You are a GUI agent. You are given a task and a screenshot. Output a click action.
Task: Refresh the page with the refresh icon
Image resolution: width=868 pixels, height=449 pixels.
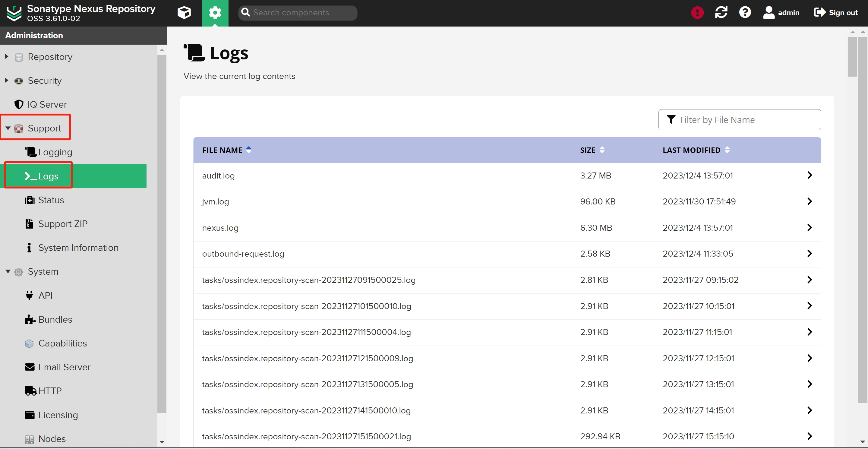(721, 12)
